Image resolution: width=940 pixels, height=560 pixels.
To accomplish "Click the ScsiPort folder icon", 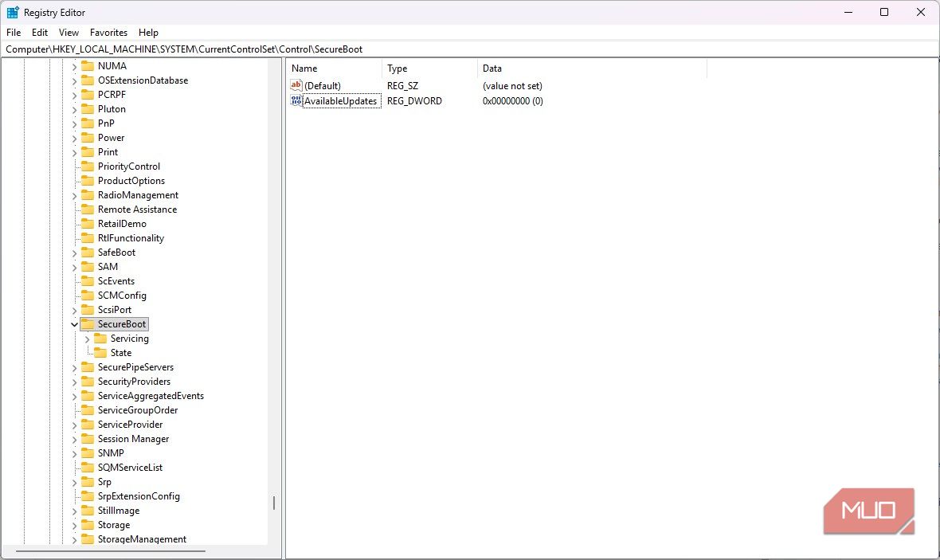I will [88, 310].
